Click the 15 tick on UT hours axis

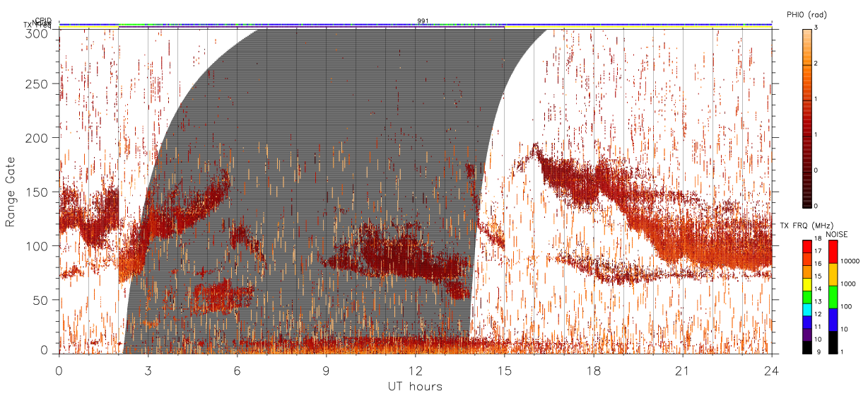point(504,370)
